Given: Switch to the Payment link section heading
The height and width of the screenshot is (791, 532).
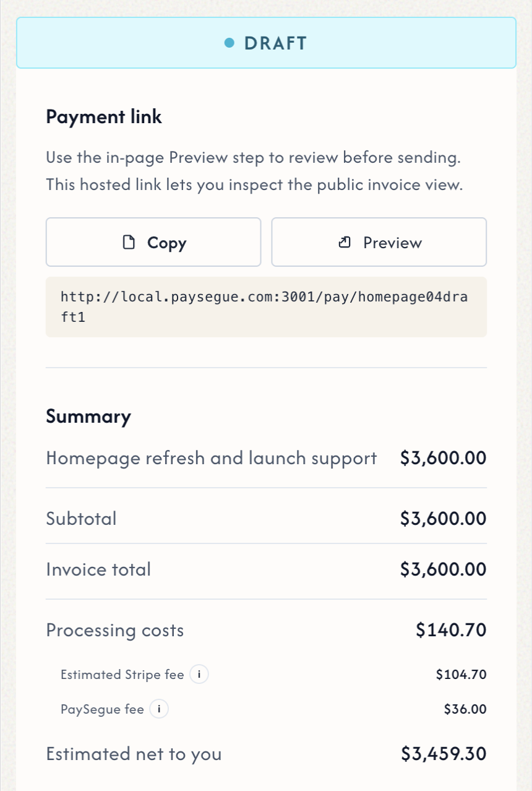Looking at the screenshot, I should click(x=103, y=116).
